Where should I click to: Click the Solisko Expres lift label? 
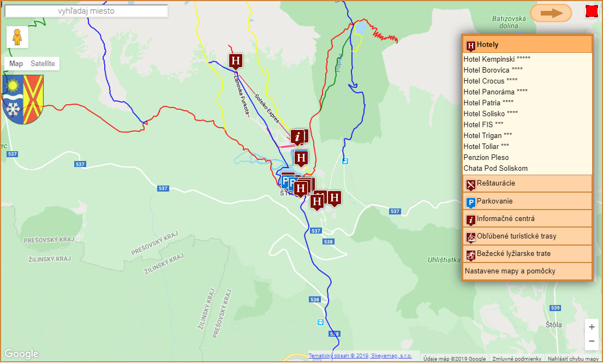(267, 109)
